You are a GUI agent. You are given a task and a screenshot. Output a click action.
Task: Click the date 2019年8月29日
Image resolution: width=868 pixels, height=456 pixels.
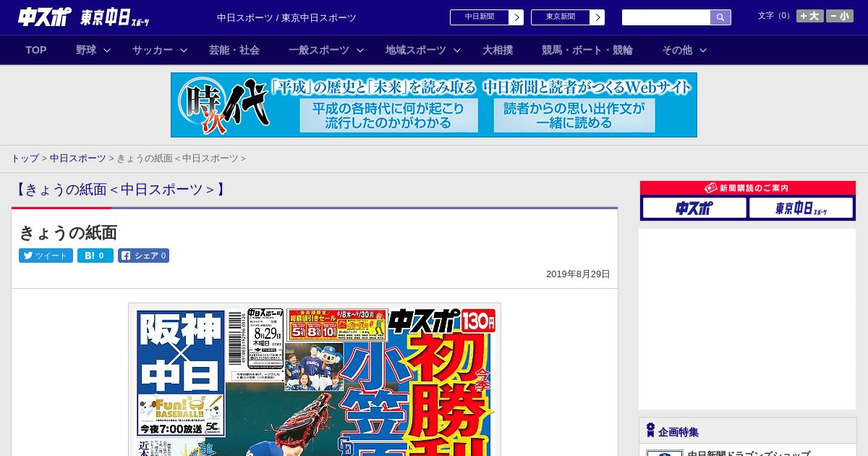tap(578, 274)
